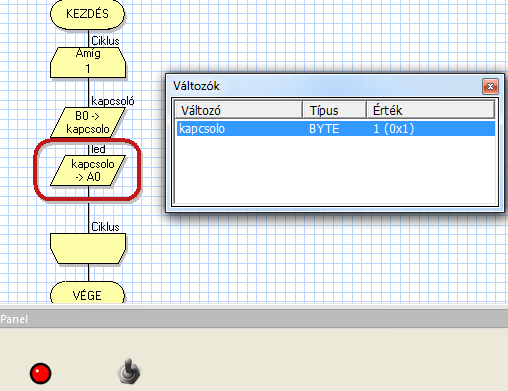Viewport: 508px width, 391px height.
Task: Select the kapcsolo -> A0 output block
Action: (x=88, y=170)
